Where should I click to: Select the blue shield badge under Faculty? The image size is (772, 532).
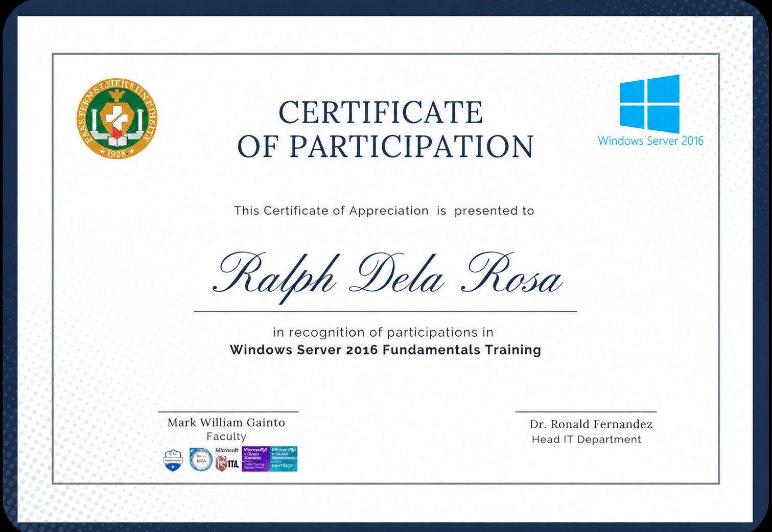pos(173,460)
